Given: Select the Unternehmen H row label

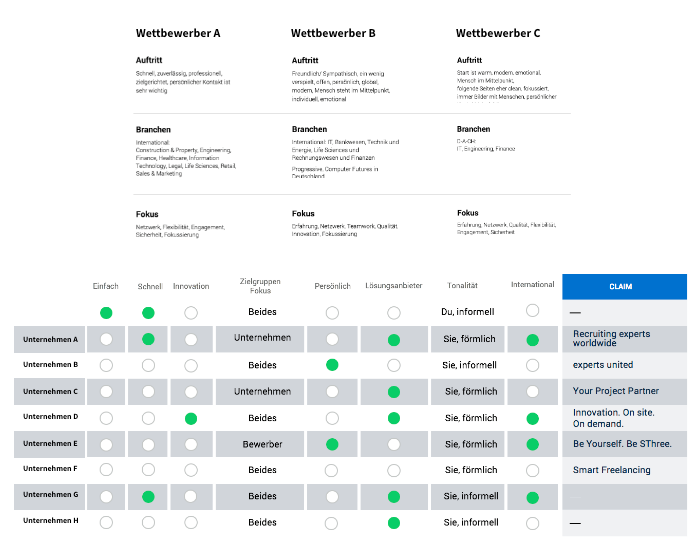Looking at the screenshot, I should (x=50, y=520).
